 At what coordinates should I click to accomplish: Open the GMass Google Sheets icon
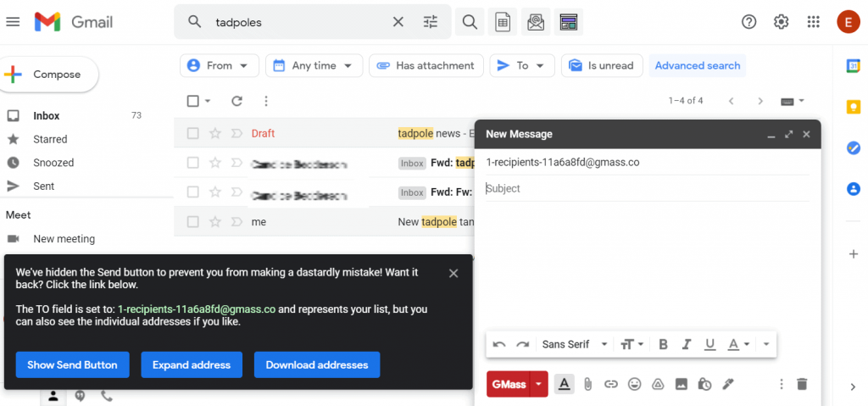503,21
